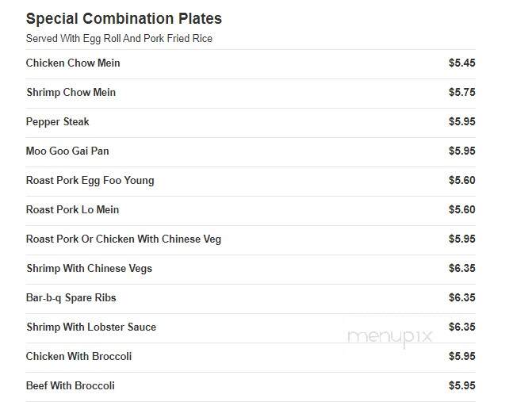The image size is (532, 402).
Task: Pick the Roast Pork Lo Mein item
Action: 73,209
